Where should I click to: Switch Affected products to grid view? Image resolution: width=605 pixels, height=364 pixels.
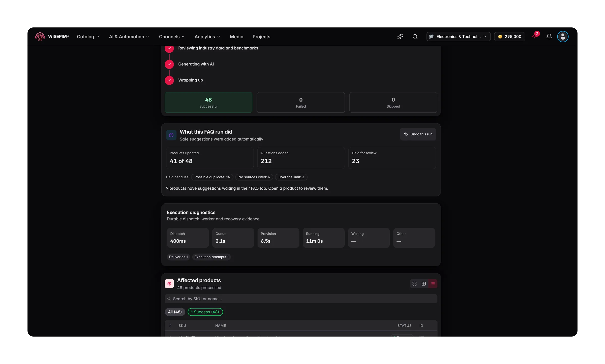[414, 284]
